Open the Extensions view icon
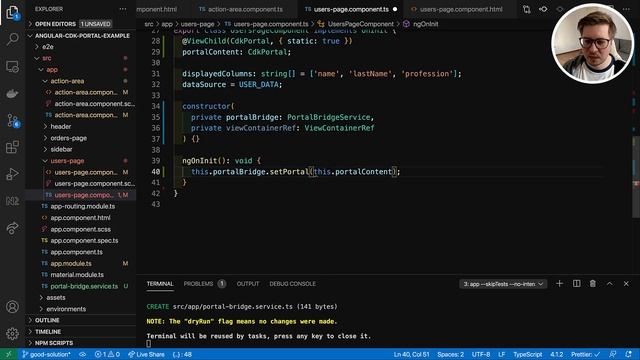Screen dimensions: 640x360 tap(12, 147)
